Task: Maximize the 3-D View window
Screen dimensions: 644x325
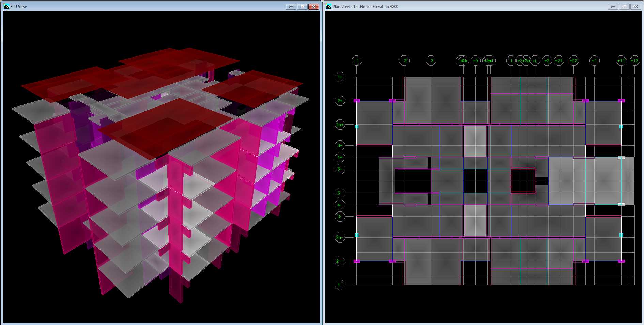Action: coord(302,6)
